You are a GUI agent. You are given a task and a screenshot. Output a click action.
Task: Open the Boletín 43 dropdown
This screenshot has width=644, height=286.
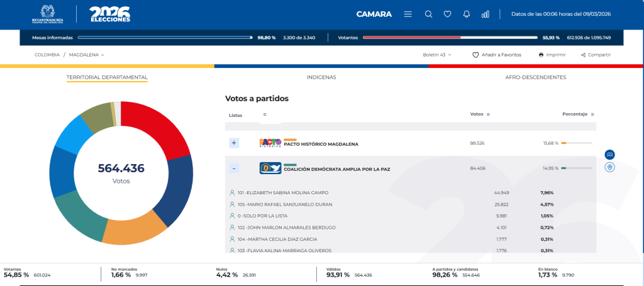click(x=437, y=55)
